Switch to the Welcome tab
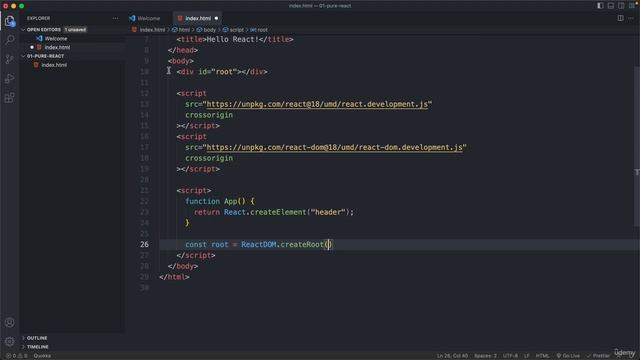Screen dimensions: 640x360 149,18
